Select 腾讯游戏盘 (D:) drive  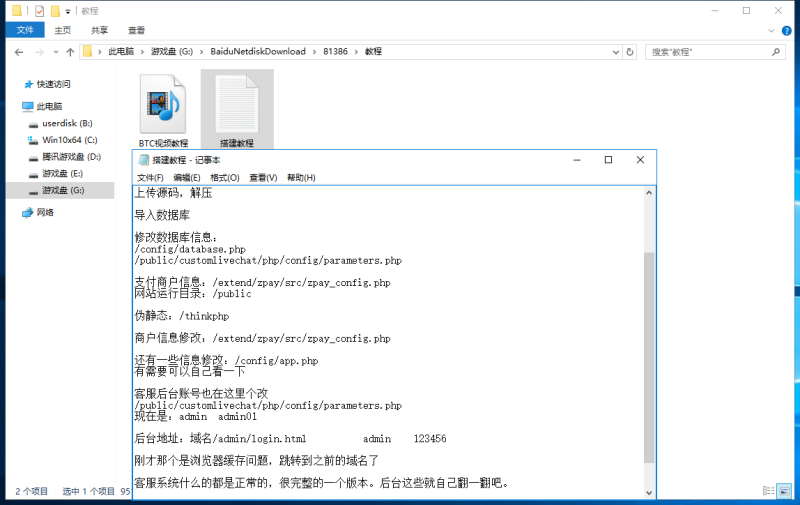pyautogui.click(x=71, y=157)
